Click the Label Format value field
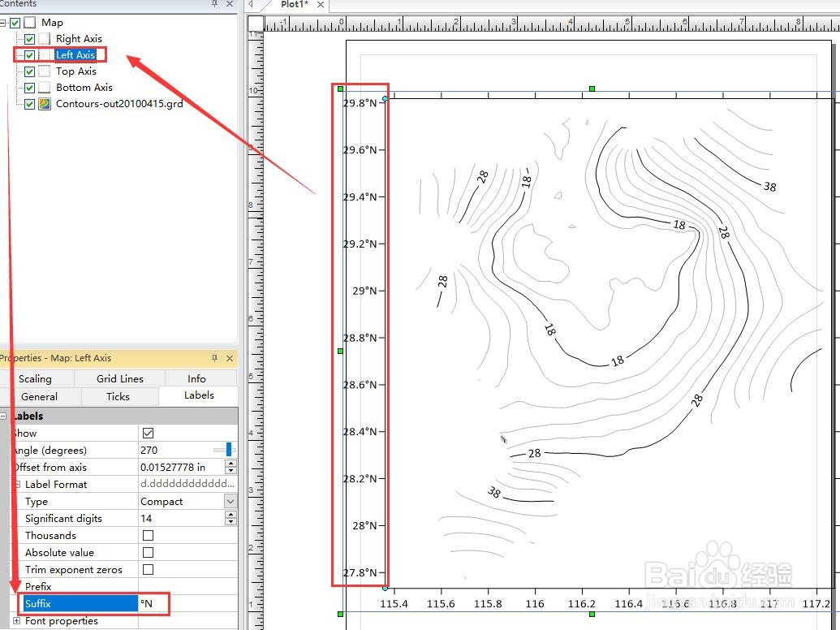The image size is (840, 630). point(187,485)
